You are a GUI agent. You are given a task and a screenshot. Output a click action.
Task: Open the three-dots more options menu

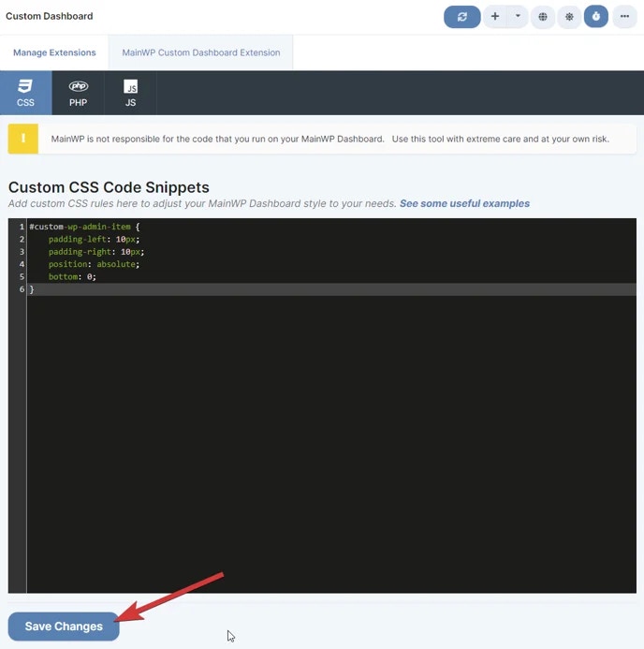point(624,17)
